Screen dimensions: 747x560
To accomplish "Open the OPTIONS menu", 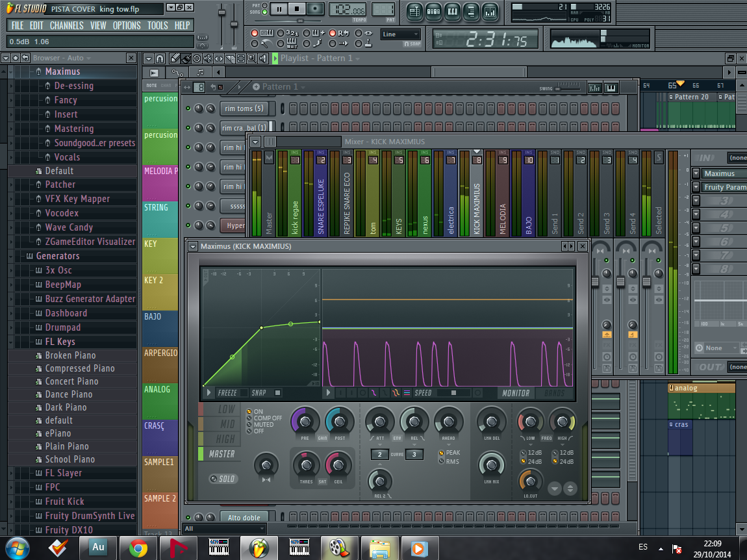I will [x=127, y=26].
